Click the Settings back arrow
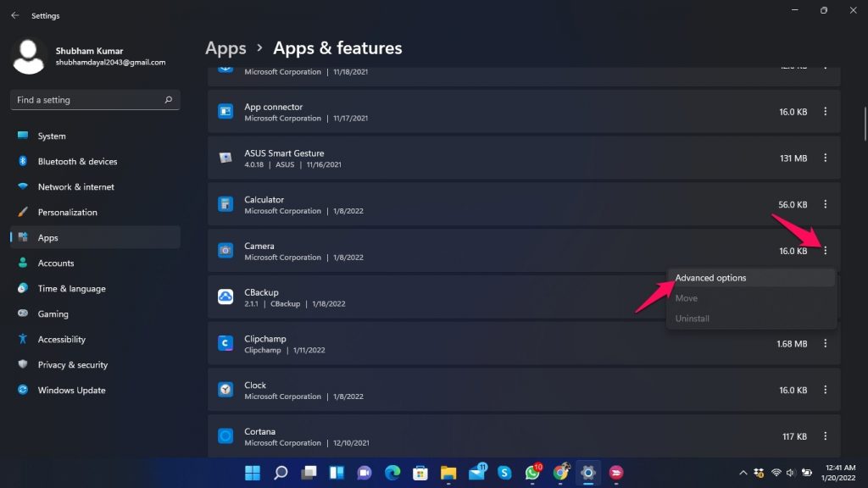868x488 pixels. (x=14, y=15)
